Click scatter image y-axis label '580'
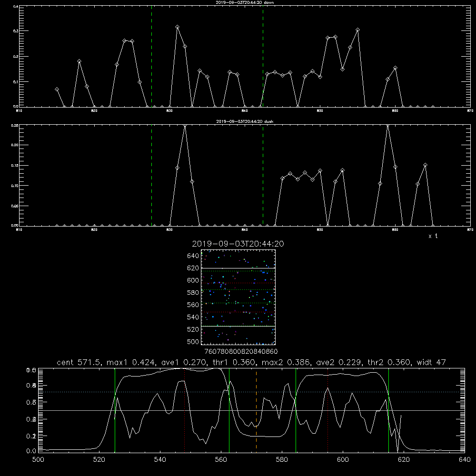 coord(193,292)
